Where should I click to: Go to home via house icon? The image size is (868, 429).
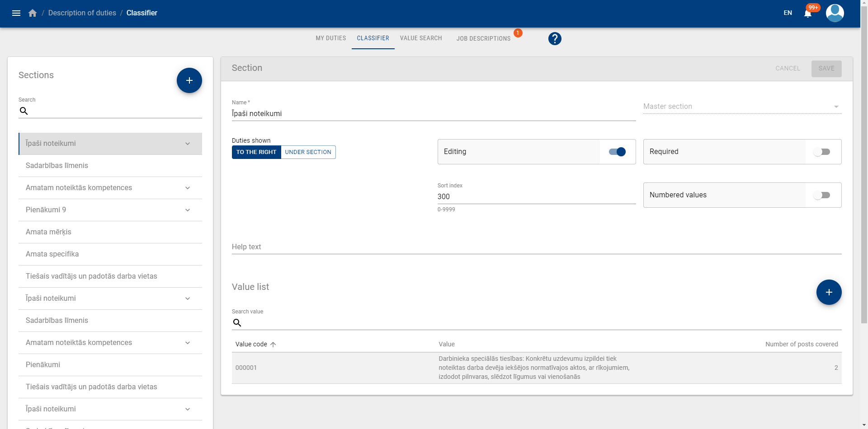(33, 13)
